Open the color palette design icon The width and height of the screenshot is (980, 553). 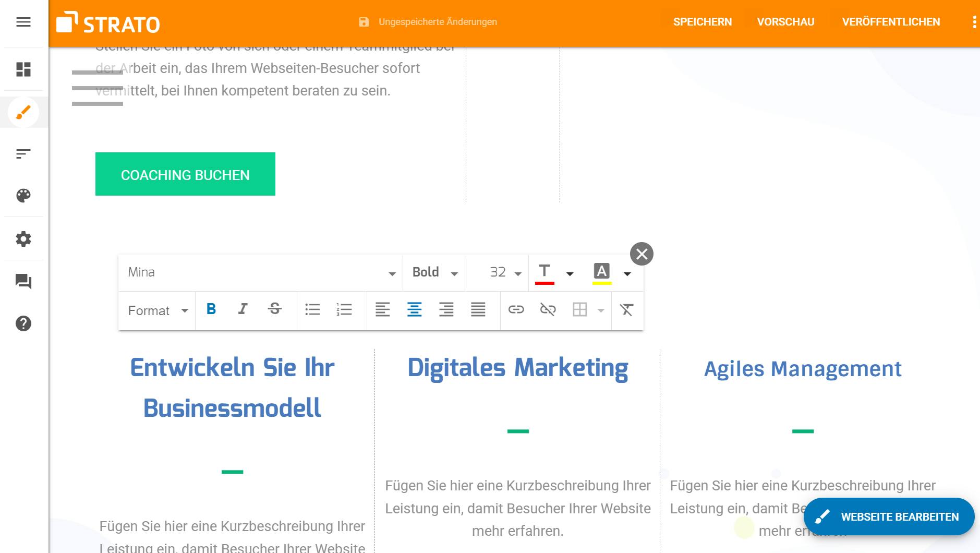click(23, 196)
